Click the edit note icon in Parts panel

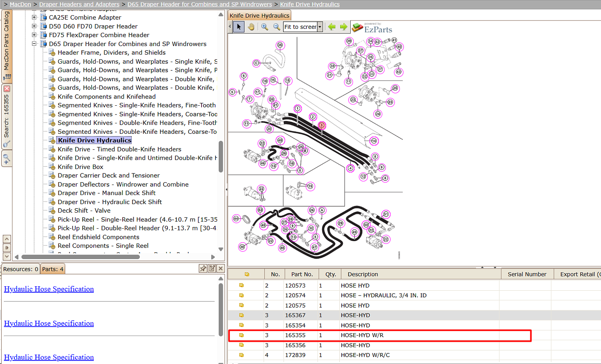pyautogui.click(x=212, y=268)
